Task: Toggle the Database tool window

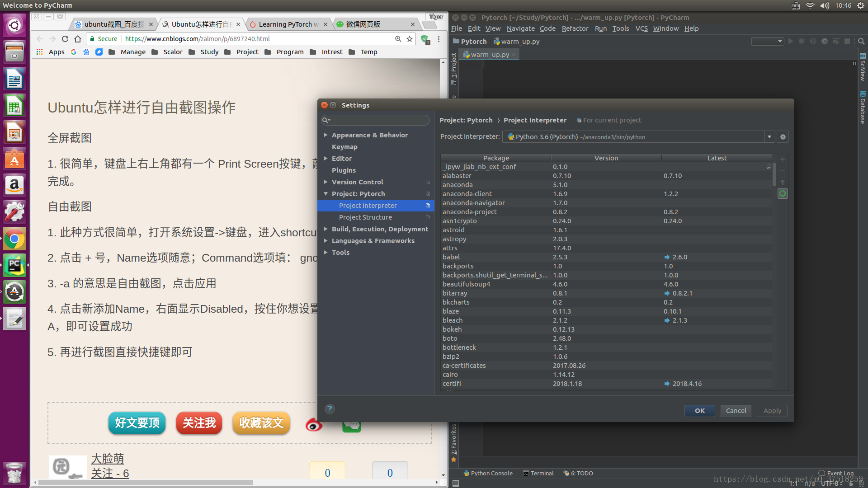Action: (x=863, y=107)
